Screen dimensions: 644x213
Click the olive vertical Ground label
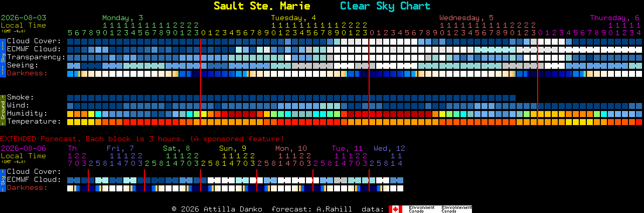point(3,110)
